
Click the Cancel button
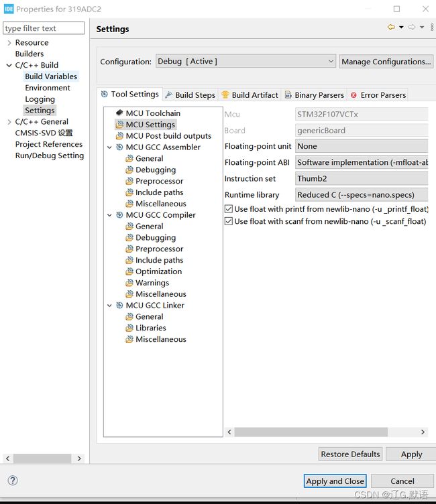[x=402, y=481]
